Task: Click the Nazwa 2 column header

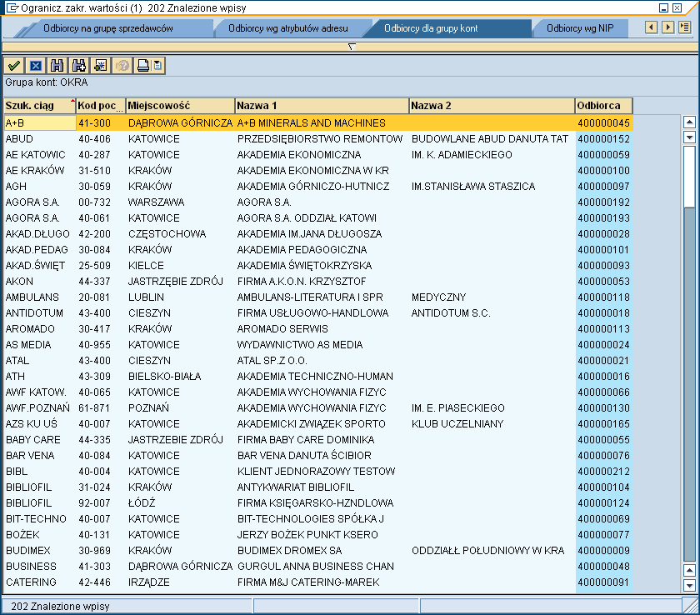Action: pyautogui.click(x=492, y=106)
